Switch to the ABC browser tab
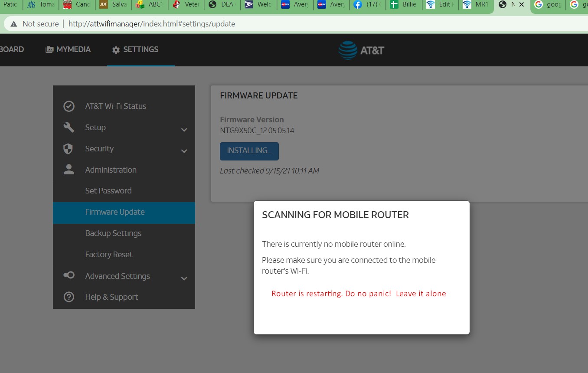 pos(150,5)
